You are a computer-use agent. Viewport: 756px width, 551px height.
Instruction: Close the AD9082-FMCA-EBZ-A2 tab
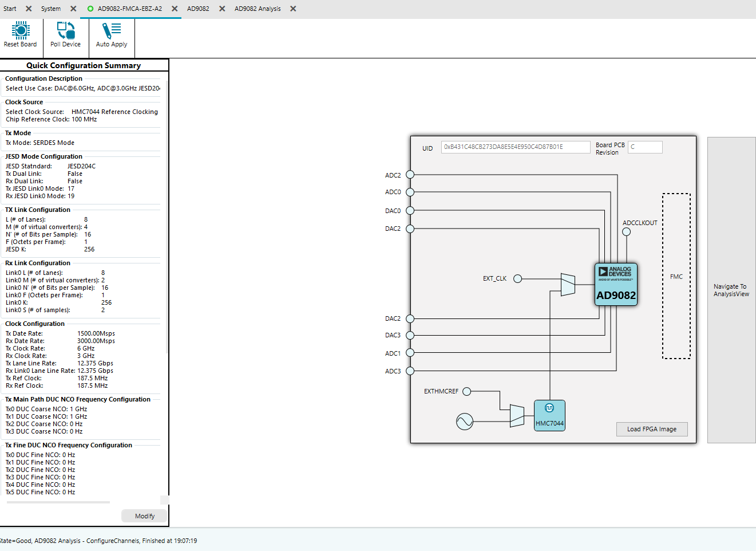175,9
